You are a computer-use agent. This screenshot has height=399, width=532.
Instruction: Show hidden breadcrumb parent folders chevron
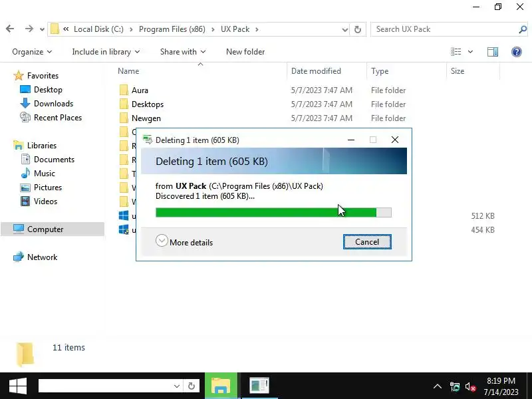pyautogui.click(x=66, y=29)
